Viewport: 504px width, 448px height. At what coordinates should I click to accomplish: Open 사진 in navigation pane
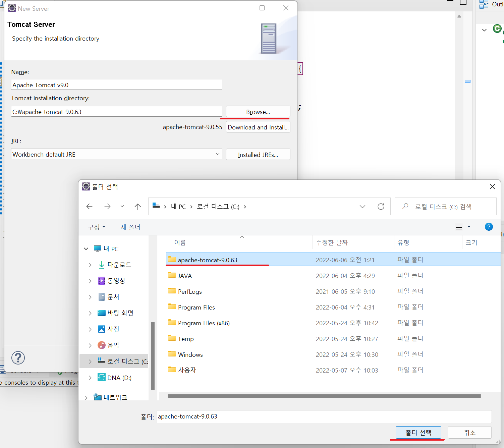tap(113, 329)
